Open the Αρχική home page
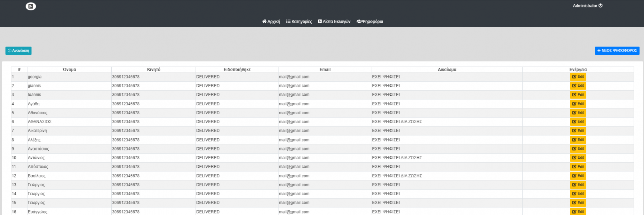Screen dimensions: 644x215 coord(271,21)
